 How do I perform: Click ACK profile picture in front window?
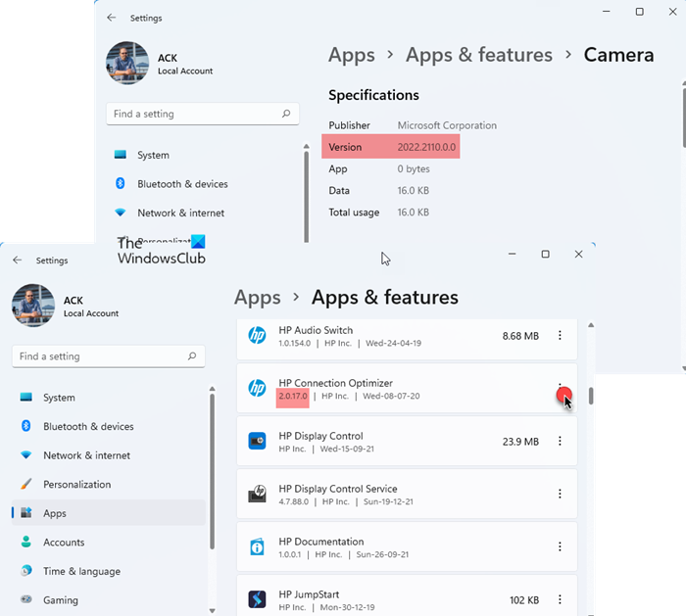(x=33, y=306)
